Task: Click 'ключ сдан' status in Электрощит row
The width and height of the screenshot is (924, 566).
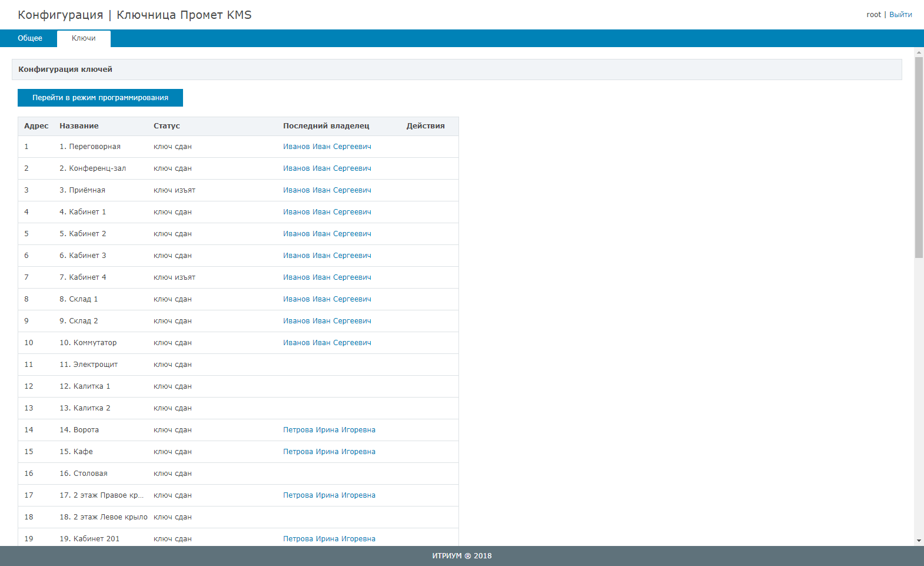Action: 172,365
